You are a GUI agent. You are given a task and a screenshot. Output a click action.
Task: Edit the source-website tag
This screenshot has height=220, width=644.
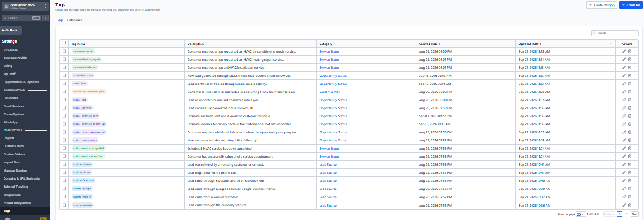click(624, 205)
